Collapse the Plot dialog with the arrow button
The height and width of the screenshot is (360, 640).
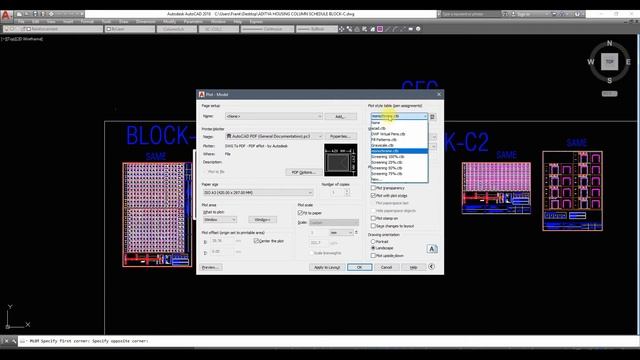click(x=431, y=267)
